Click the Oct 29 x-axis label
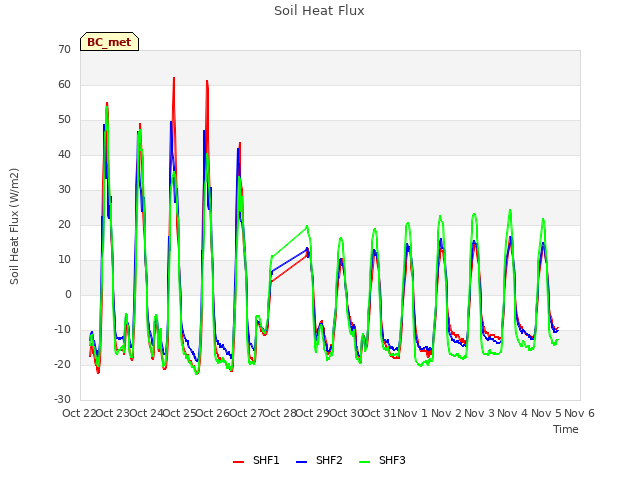The height and width of the screenshot is (480, 640). pos(313,413)
